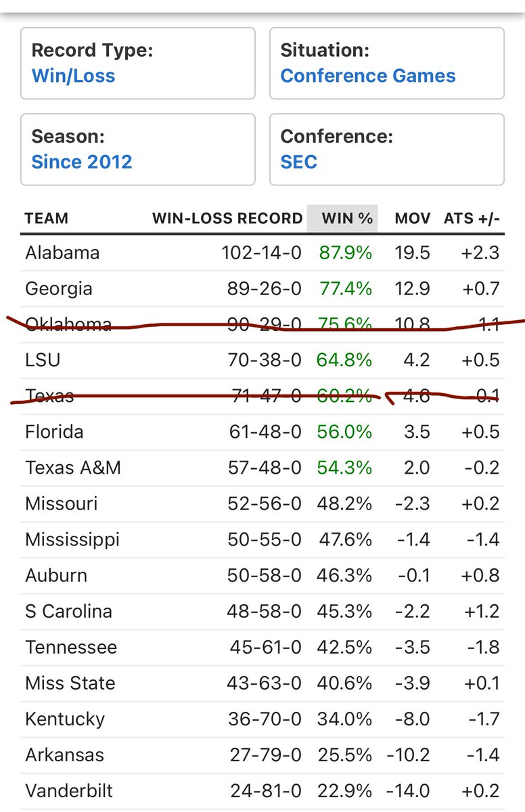Screen dimensions: 525x812
Task: Open the Florida team page
Action: [x=54, y=432]
